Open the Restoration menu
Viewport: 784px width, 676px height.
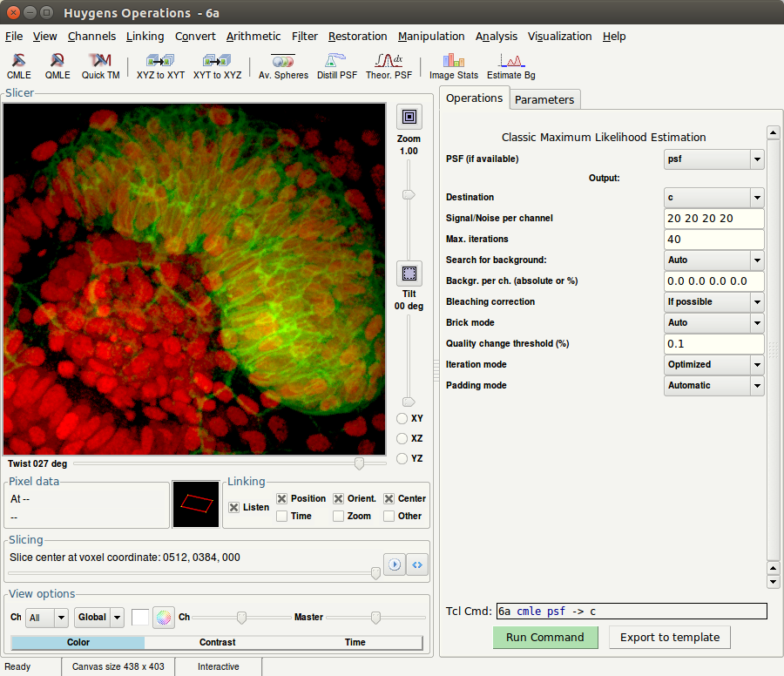coord(357,36)
